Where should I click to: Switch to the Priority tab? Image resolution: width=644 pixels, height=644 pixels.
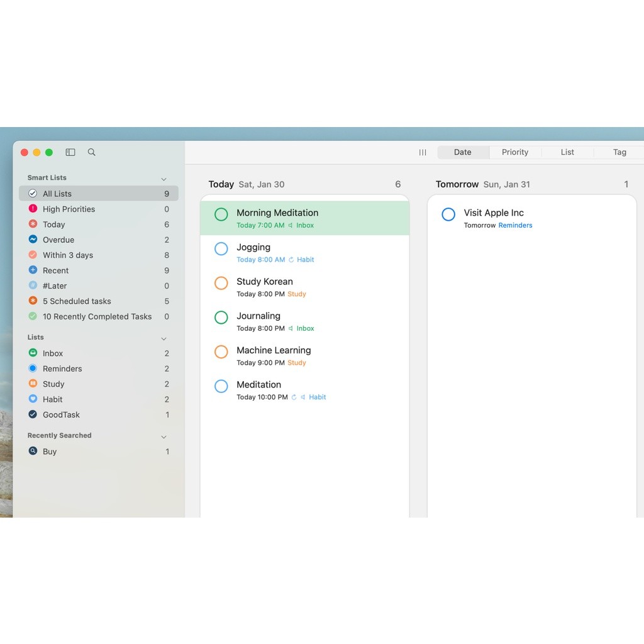[x=515, y=152]
